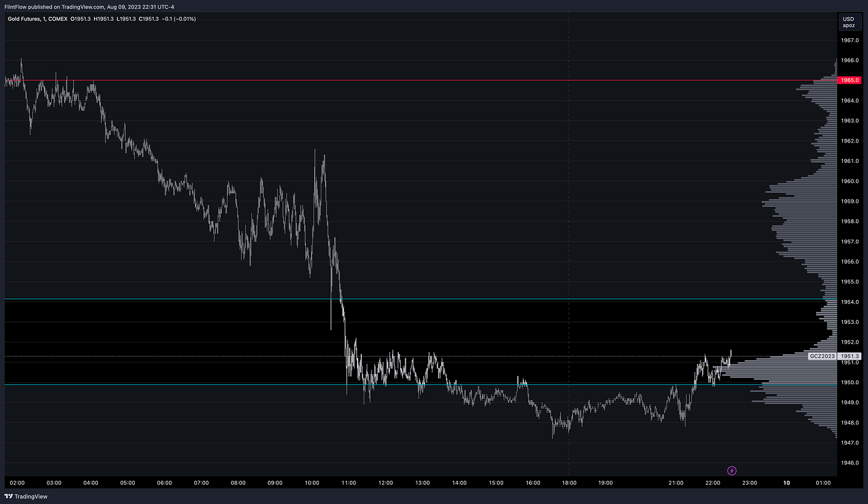
Task: Click the GCZ2023 symbol tag on the price axis
Action: pyautogui.click(x=822, y=356)
